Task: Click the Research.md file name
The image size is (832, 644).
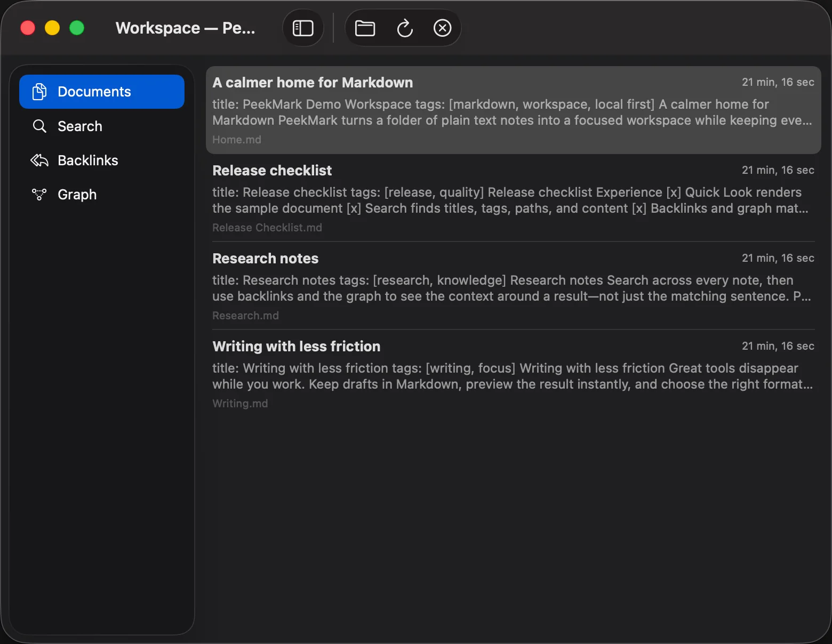Action: coord(245,316)
